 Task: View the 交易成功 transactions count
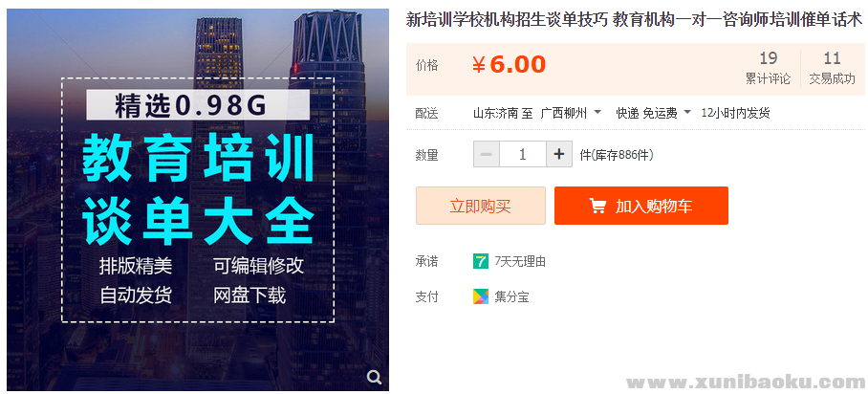832,68
